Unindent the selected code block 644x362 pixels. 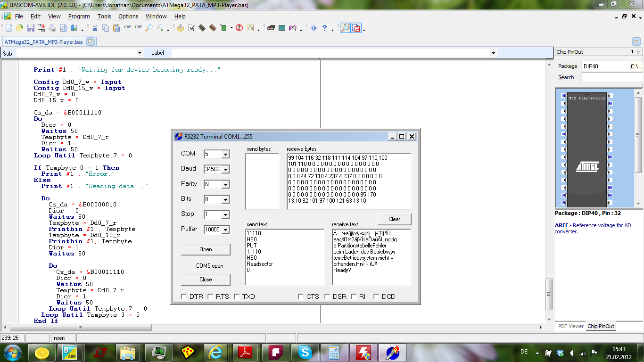pyautogui.click(x=138, y=28)
